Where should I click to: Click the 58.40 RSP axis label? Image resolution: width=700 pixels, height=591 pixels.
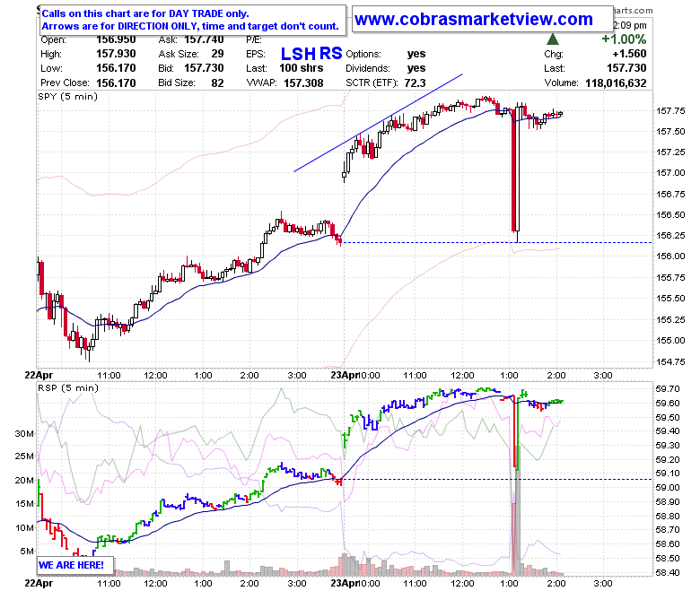[x=668, y=572]
